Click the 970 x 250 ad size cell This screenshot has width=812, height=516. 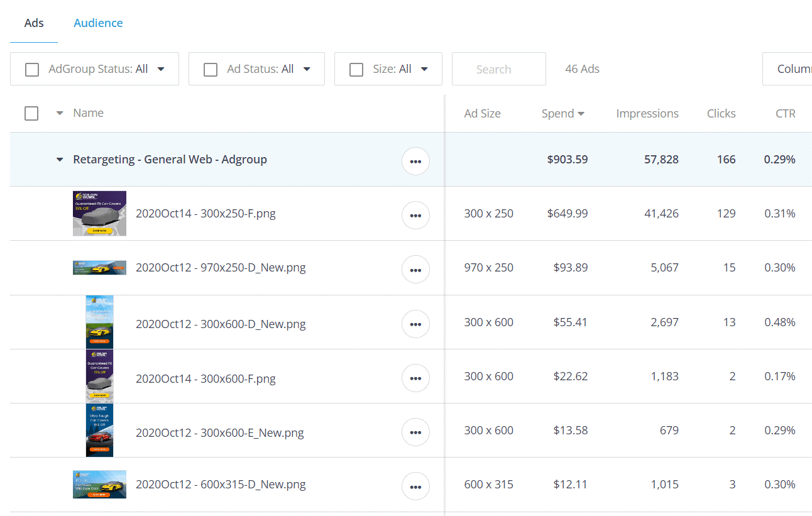tap(488, 268)
